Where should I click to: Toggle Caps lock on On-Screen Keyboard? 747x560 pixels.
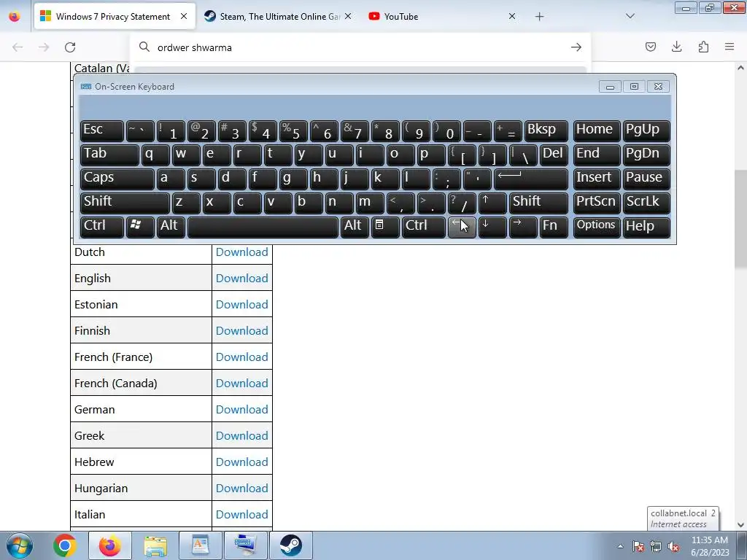117,179
